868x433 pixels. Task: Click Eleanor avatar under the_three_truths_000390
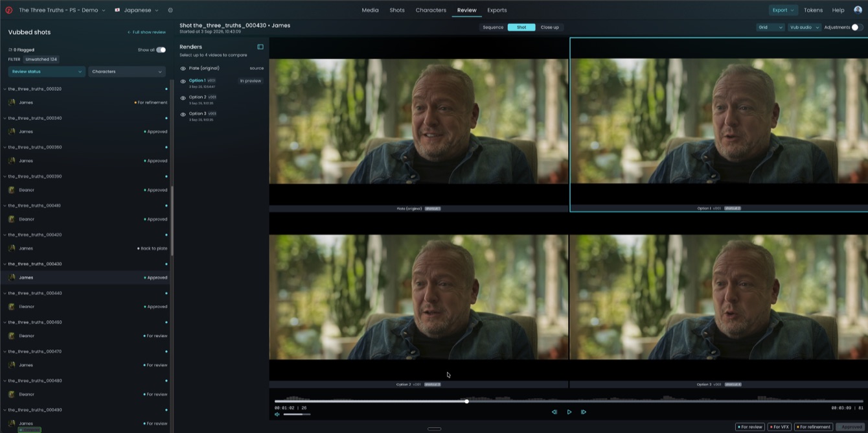(x=12, y=190)
